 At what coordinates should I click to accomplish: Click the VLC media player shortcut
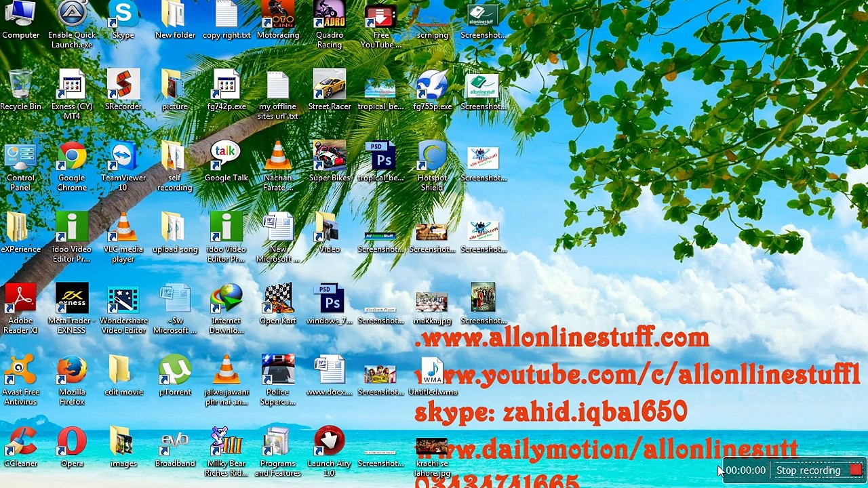[x=123, y=238]
